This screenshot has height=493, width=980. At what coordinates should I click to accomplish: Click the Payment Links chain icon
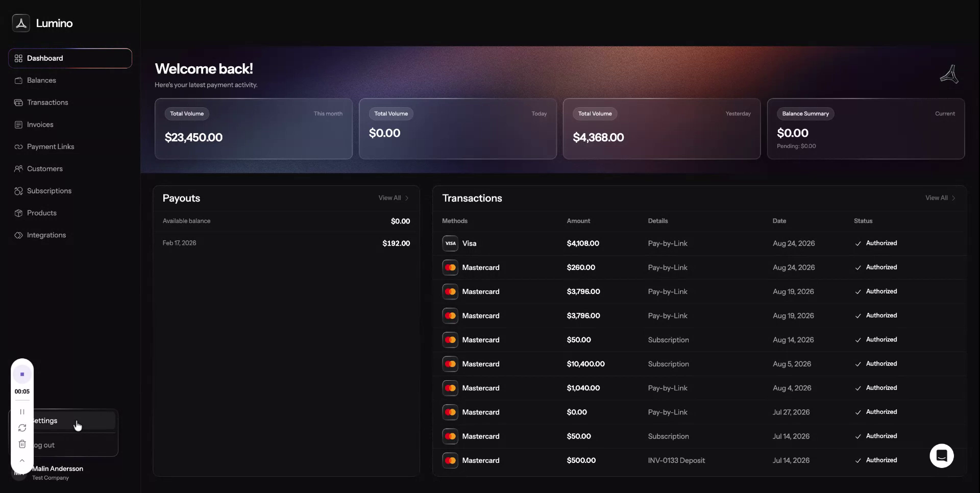18,147
